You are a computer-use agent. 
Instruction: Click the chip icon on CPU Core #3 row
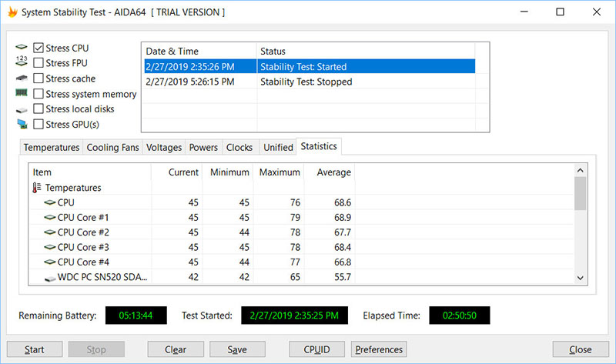tap(50, 247)
